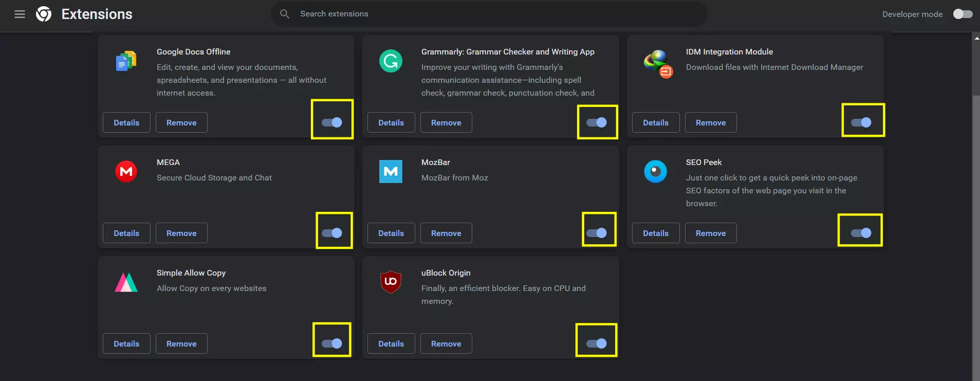Enable Developer mode toggle
The image size is (980, 381).
(x=963, y=14)
